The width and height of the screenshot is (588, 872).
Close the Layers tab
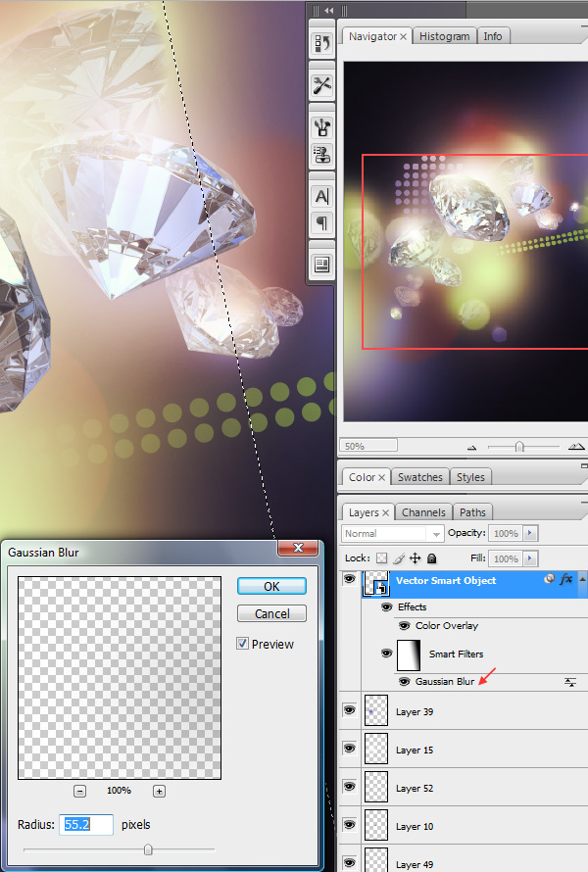pos(385,512)
